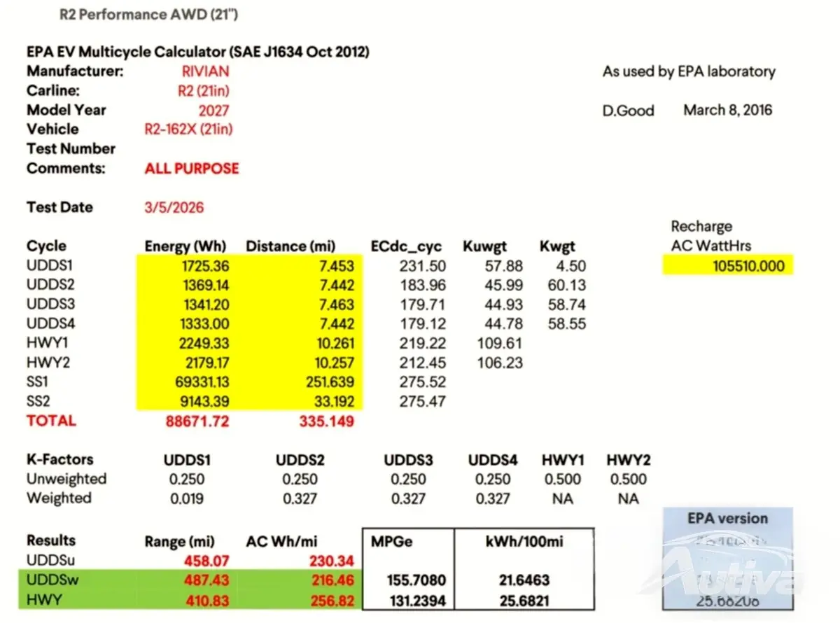
Task: Click the HWY range value 410.83
Action: tap(208, 601)
